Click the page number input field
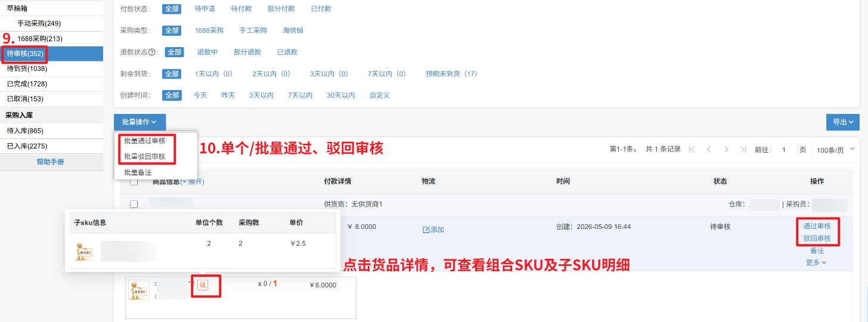Image resolution: width=868 pixels, height=322 pixels. [783, 150]
